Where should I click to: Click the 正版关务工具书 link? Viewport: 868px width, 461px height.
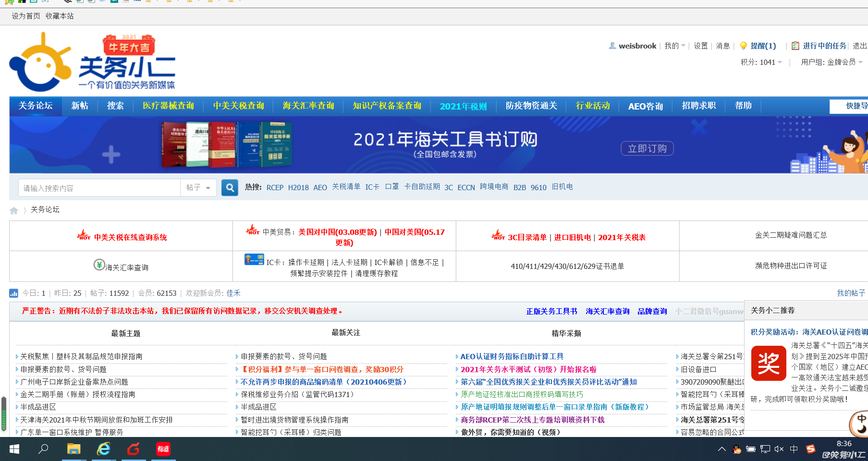[552, 311]
